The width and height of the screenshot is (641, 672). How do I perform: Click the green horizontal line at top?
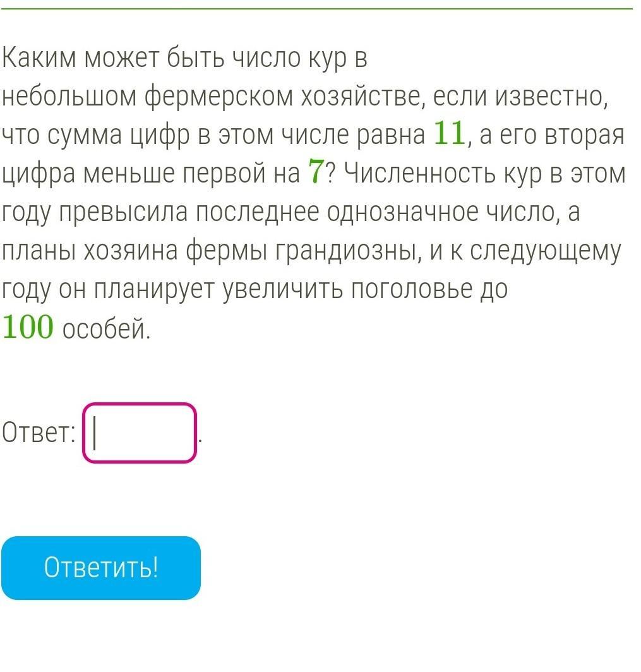pos(316,9)
